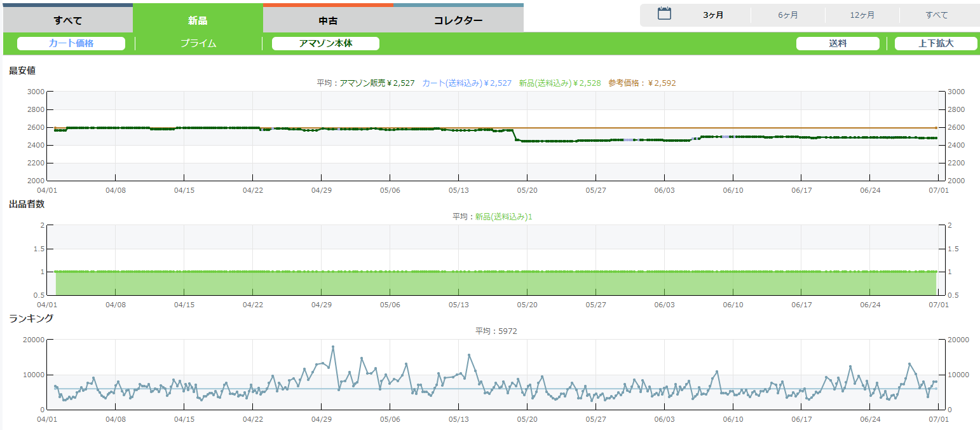The width and height of the screenshot is (980, 430).
Task: Select the 12ヶ月 time range
Action: coord(862,15)
